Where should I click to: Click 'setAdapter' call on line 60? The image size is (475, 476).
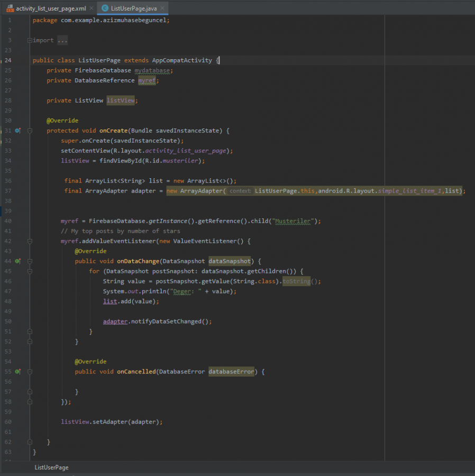110,422
